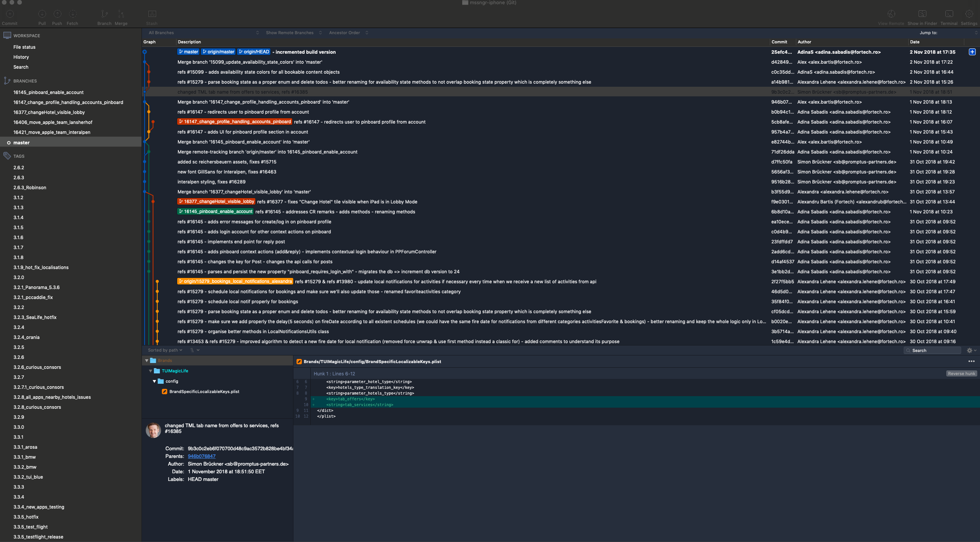This screenshot has height=542, width=980.
Task: Open the Sorted by path dropdown
Action: point(165,350)
